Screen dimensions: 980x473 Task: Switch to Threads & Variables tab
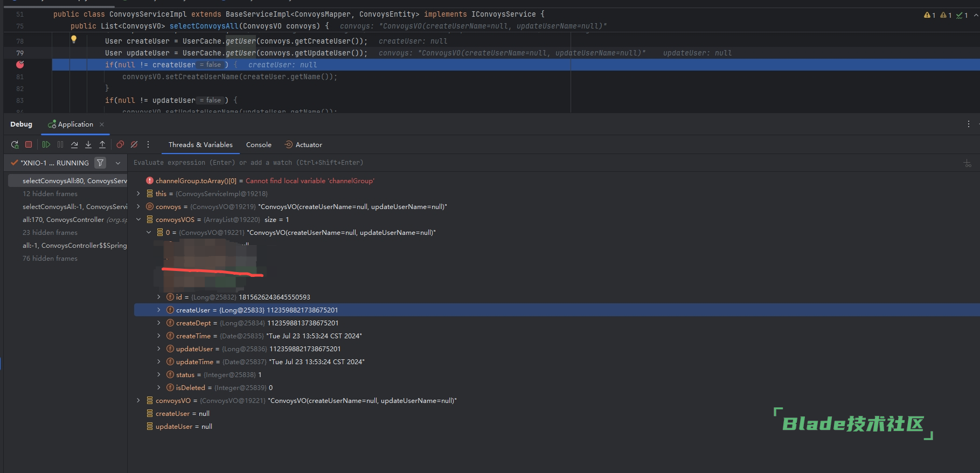point(200,145)
